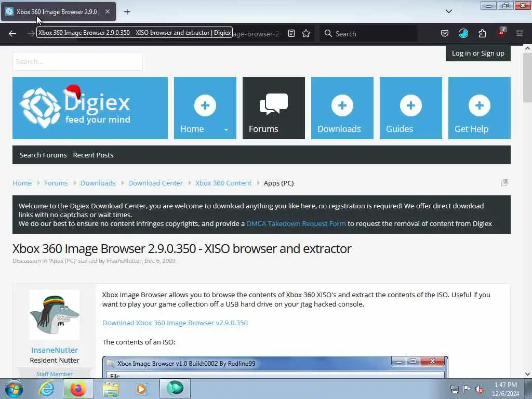Open the Firefox account circle icon
Viewport: 532px width, 399px height.
coord(463,33)
